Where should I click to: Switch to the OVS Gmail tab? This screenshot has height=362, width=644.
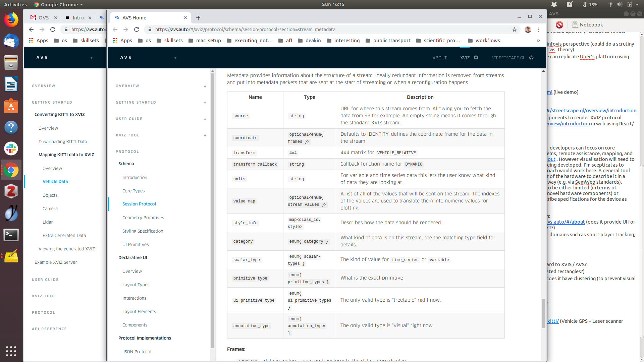(43, 18)
